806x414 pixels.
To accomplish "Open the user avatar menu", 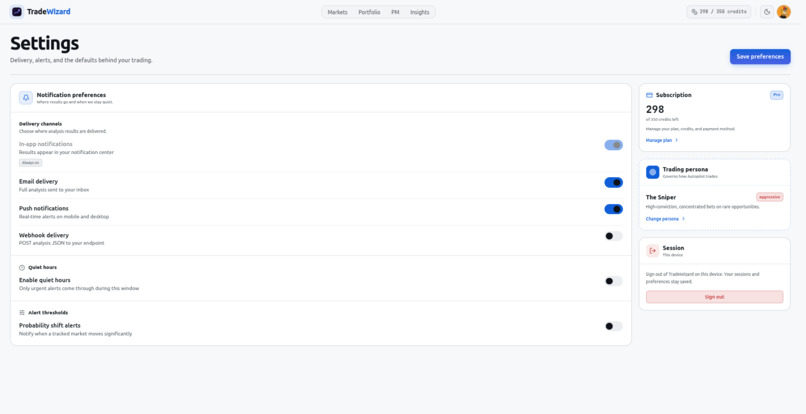I will [783, 12].
